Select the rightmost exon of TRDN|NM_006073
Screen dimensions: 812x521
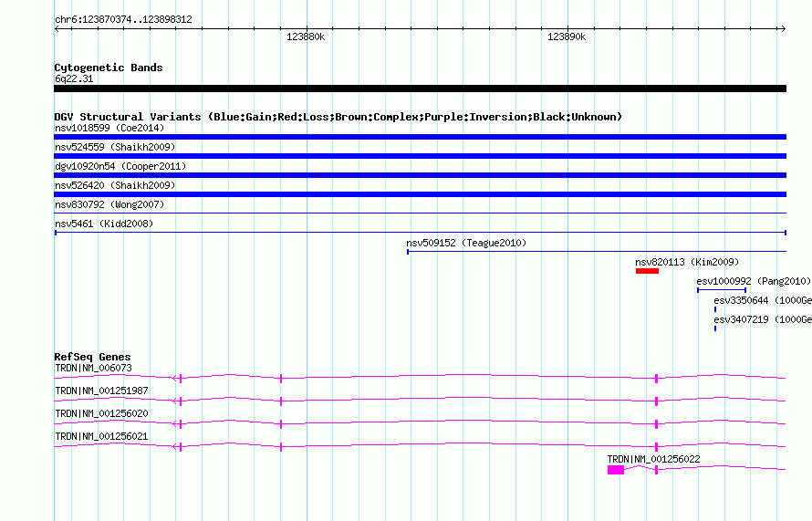(x=656, y=379)
